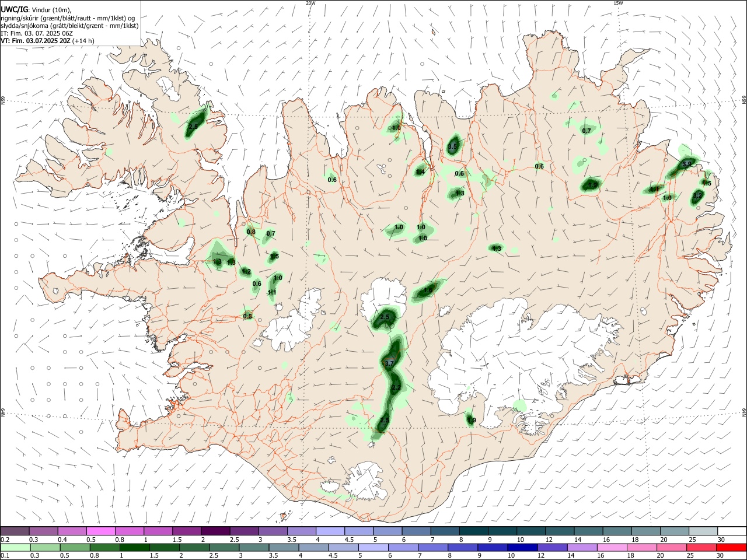Screen dimensions: 747x560
Task: Click the 3.9 precipitation value on the map
Action: point(686,164)
